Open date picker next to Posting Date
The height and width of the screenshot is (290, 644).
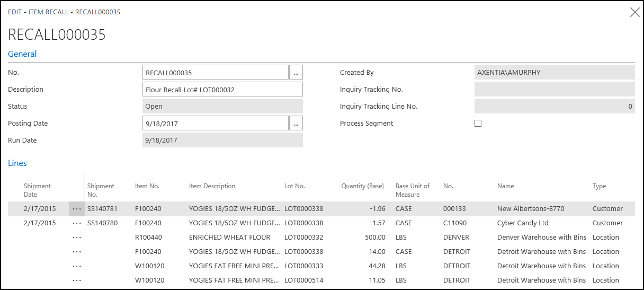click(x=296, y=124)
